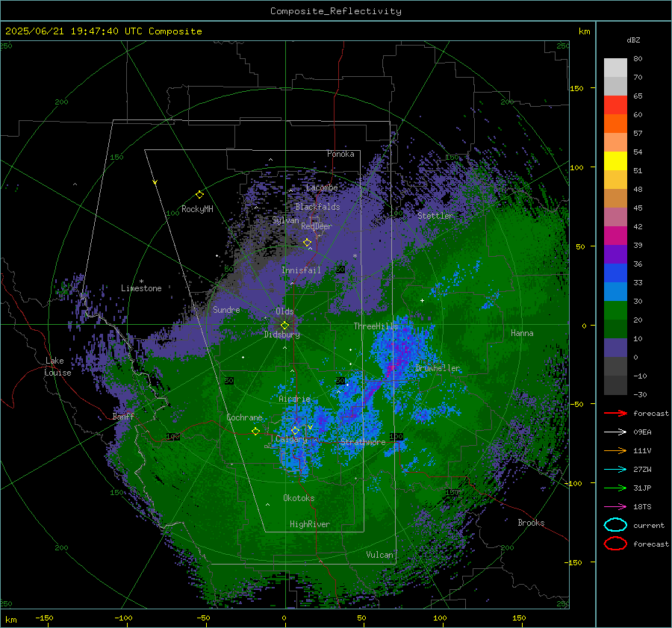Click the Limestone label
This screenshot has width=672, height=628.
141,288
